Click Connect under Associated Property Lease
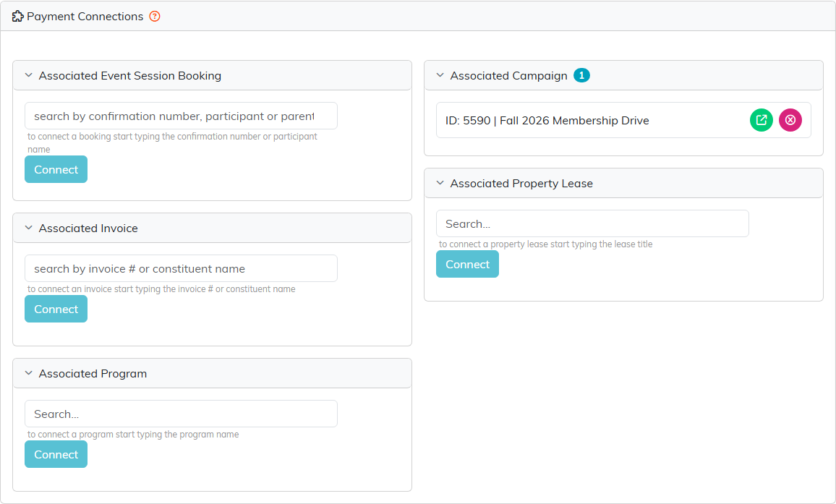The width and height of the screenshot is (836, 504). pyautogui.click(x=468, y=265)
